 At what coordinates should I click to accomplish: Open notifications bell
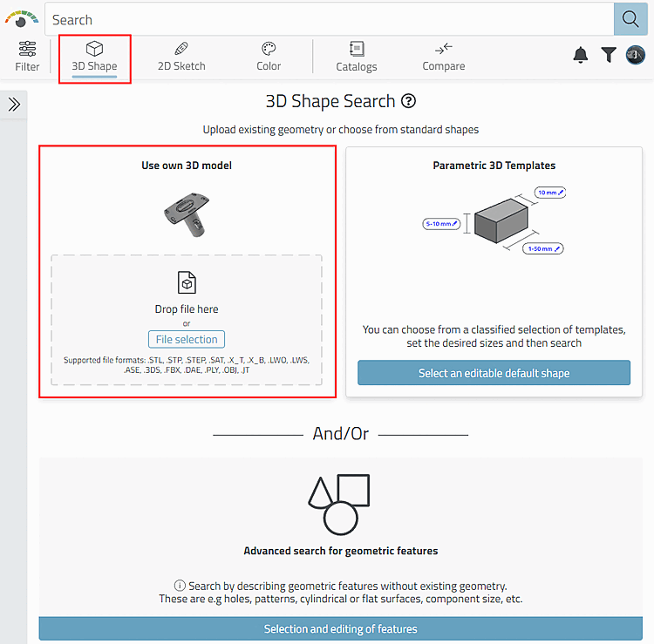pyautogui.click(x=580, y=55)
